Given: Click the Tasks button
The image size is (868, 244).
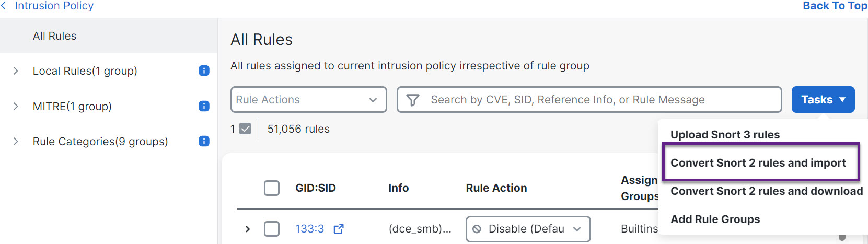Looking at the screenshot, I should coord(823,100).
